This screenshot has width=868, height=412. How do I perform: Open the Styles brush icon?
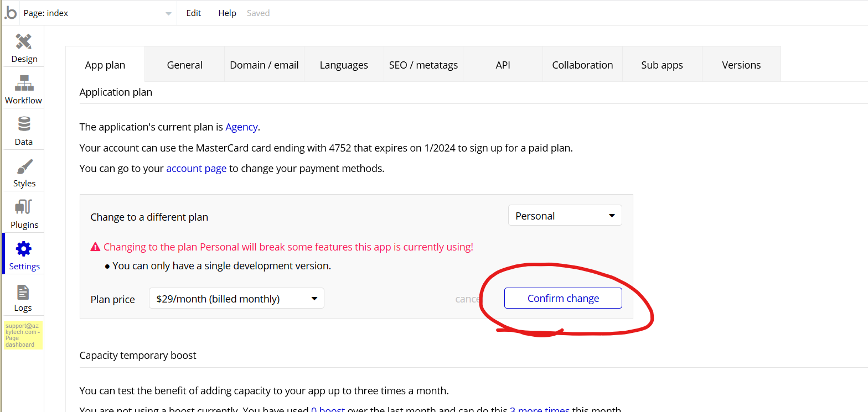24,166
